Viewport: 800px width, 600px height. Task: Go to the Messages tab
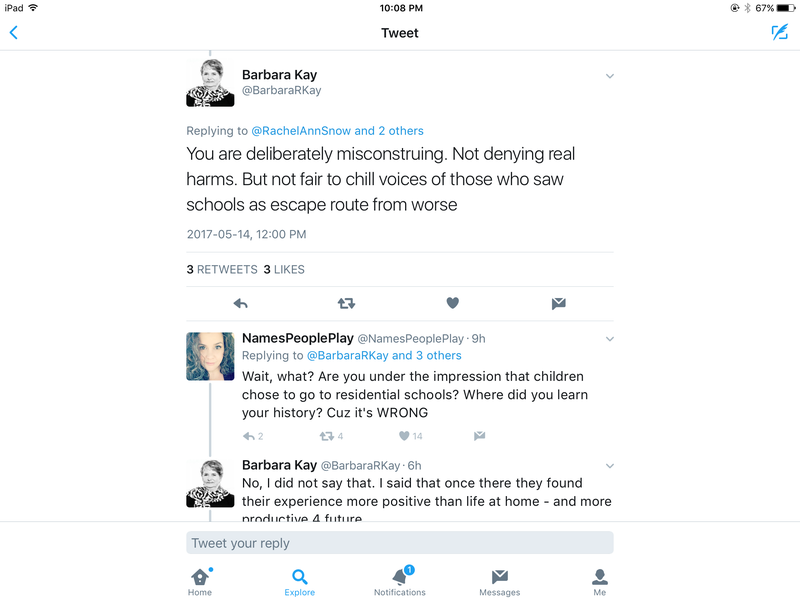(x=499, y=582)
